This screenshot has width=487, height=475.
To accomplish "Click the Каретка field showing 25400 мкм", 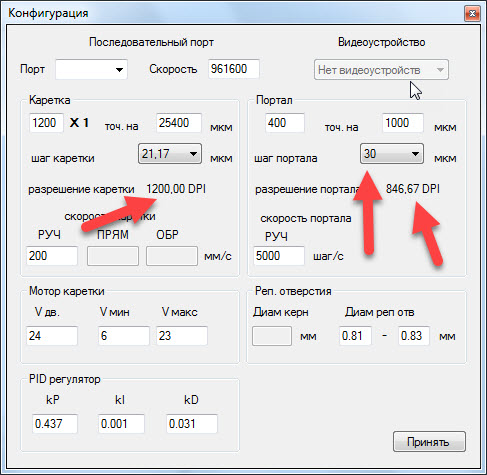I will (179, 123).
